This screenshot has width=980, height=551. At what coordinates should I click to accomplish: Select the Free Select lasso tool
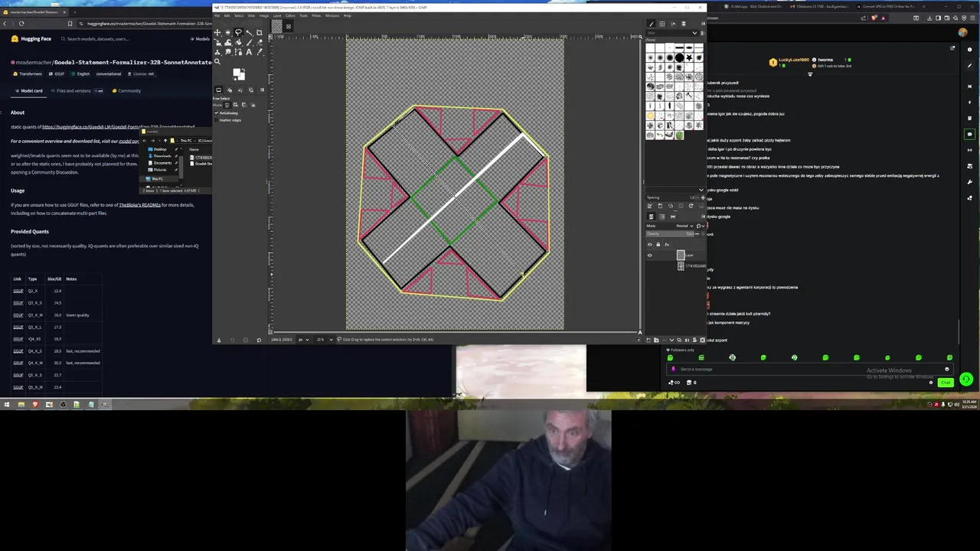(x=238, y=33)
